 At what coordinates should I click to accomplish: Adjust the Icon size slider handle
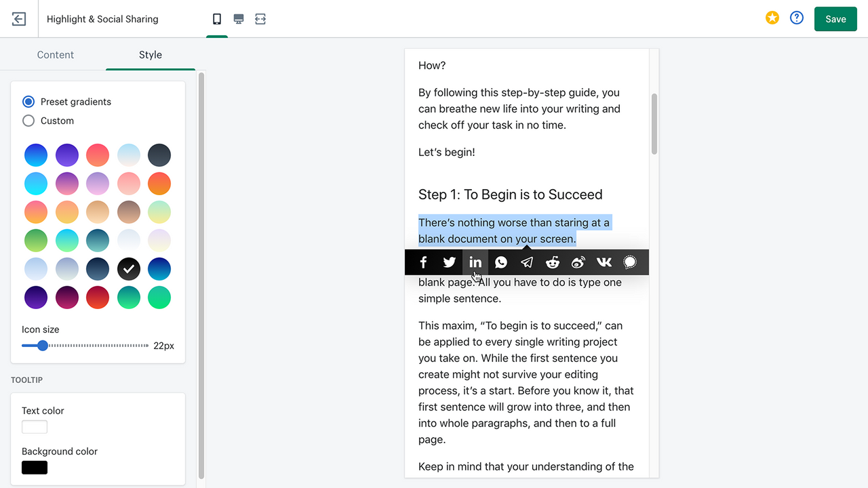tap(43, 345)
